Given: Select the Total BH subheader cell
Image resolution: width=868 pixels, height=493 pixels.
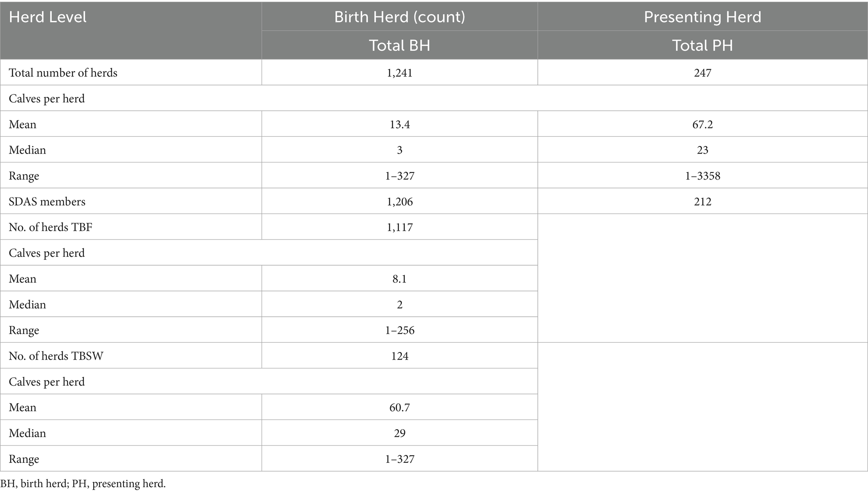Looking at the screenshot, I should [399, 45].
